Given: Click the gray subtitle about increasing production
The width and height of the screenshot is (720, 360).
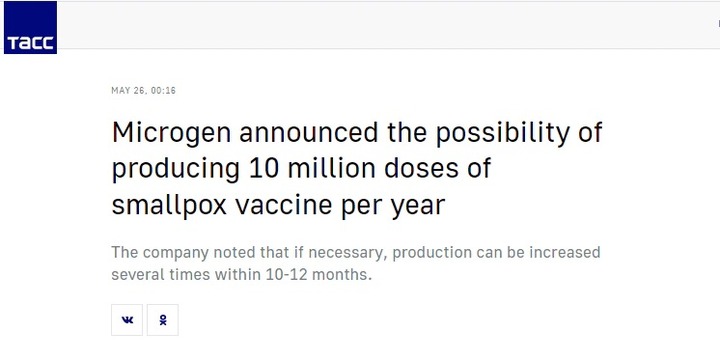Looking at the screenshot, I should (356, 264).
